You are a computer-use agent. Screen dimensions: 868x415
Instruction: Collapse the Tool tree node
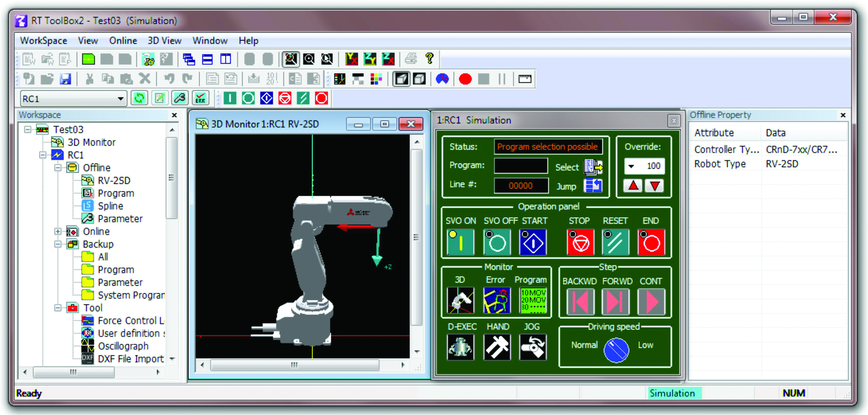click(58, 308)
